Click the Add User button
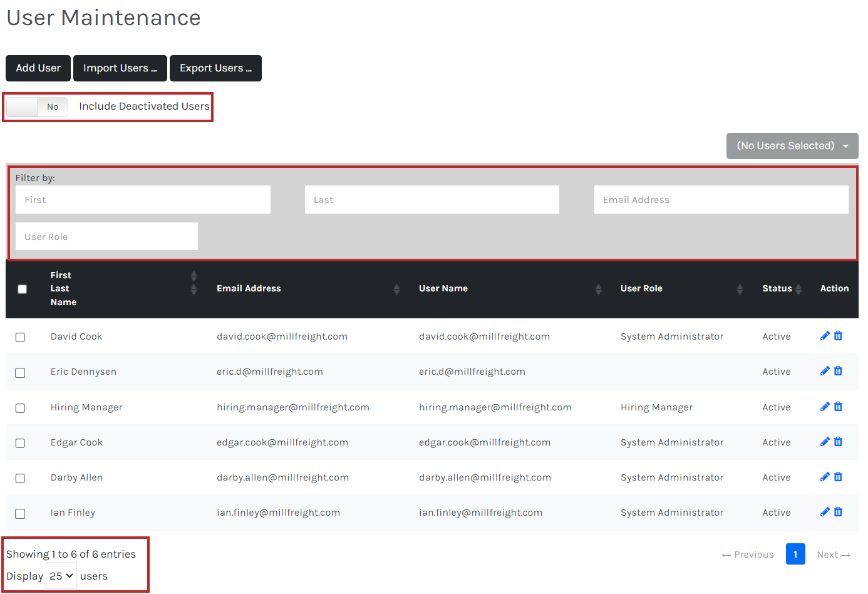Screen dimensions: 868x594 [x=38, y=68]
